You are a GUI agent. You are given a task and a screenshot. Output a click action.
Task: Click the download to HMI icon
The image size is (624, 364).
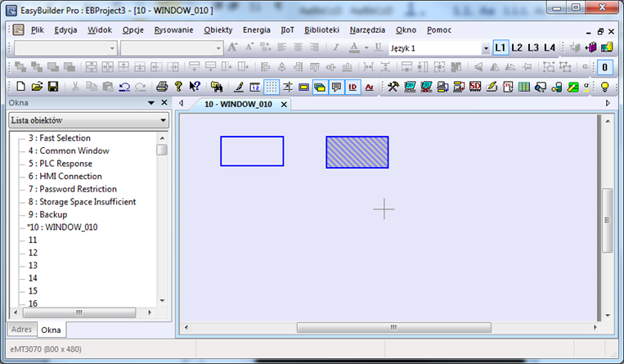(442, 87)
